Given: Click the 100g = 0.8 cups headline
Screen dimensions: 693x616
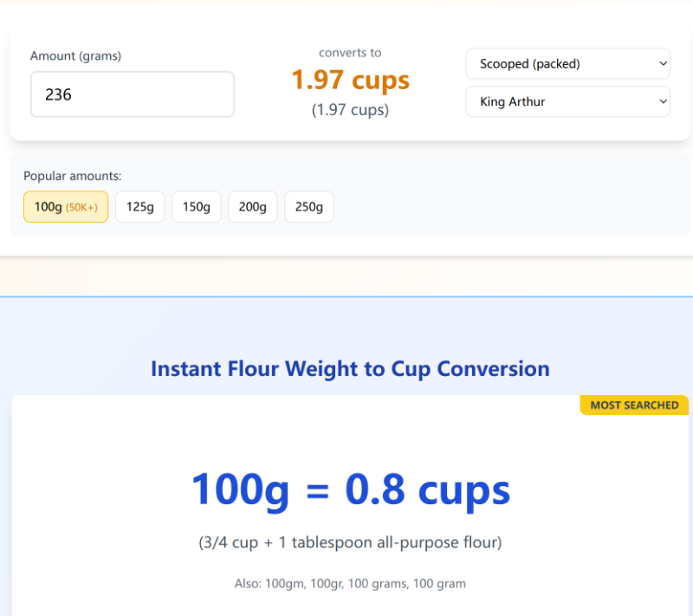Looking at the screenshot, I should tap(350, 490).
